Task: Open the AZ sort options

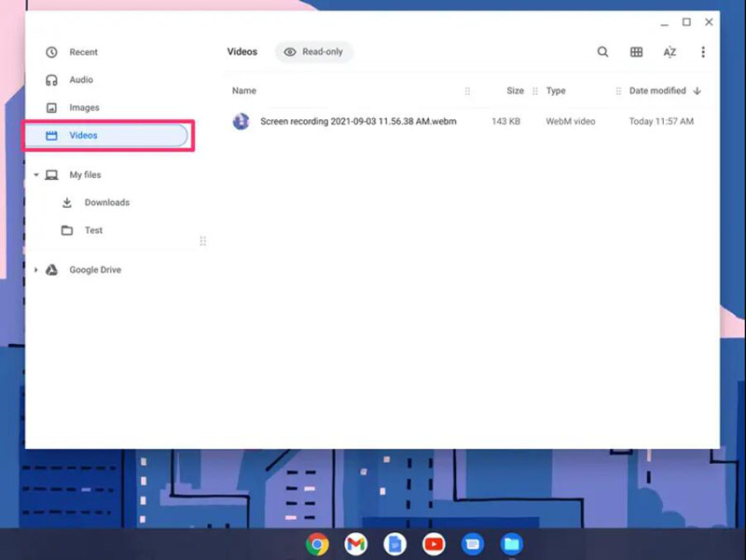Action: click(x=670, y=52)
